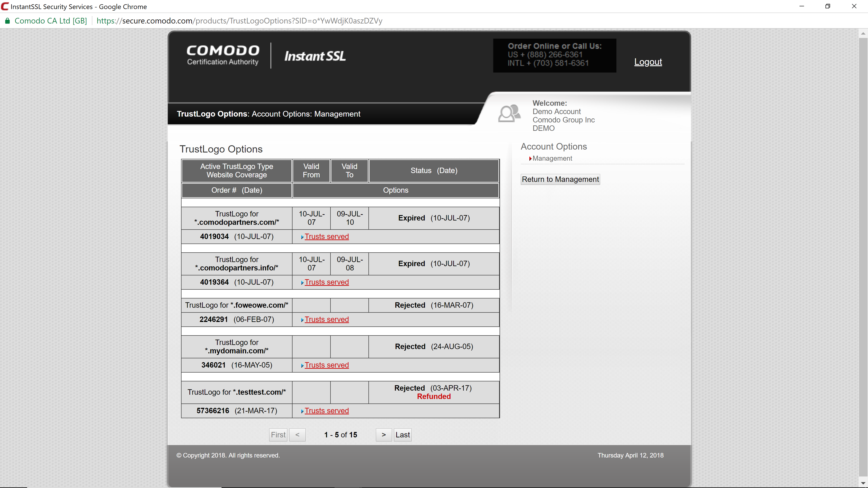Click the Valid From column header
The width and height of the screenshot is (868, 488).
pyautogui.click(x=311, y=171)
